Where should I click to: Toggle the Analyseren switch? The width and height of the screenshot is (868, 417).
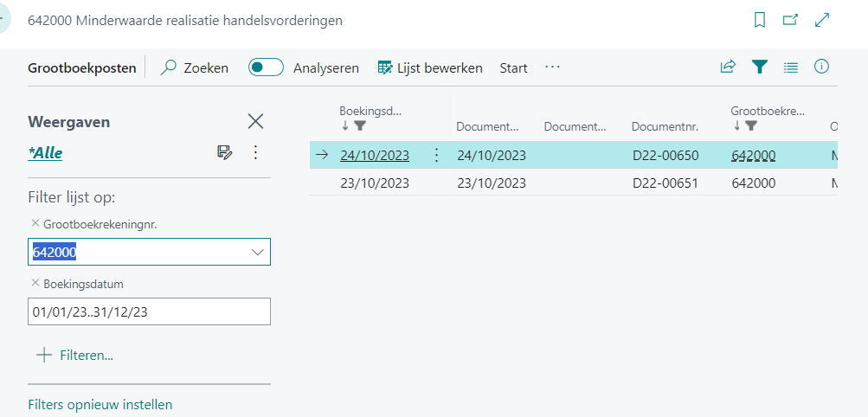pyautogui.click(x=266, y=67)
